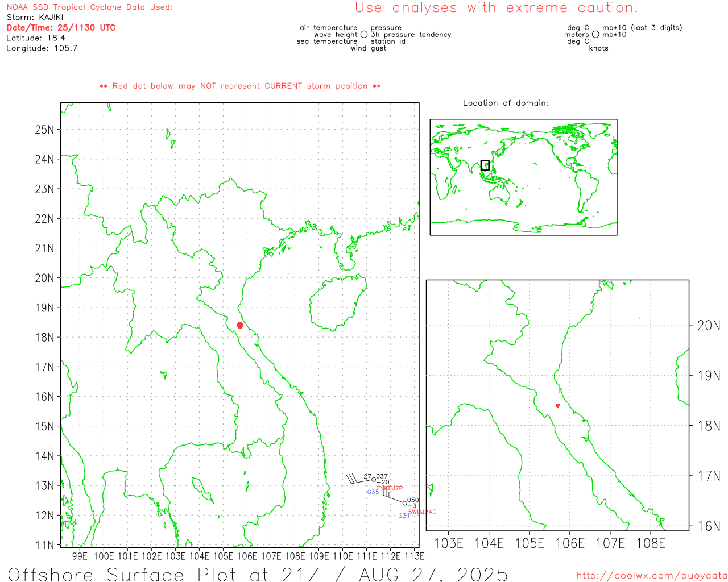This screenshot has width=728, height=582.
Task: Click the blue gust label G31
Action: tap(404, 516)
